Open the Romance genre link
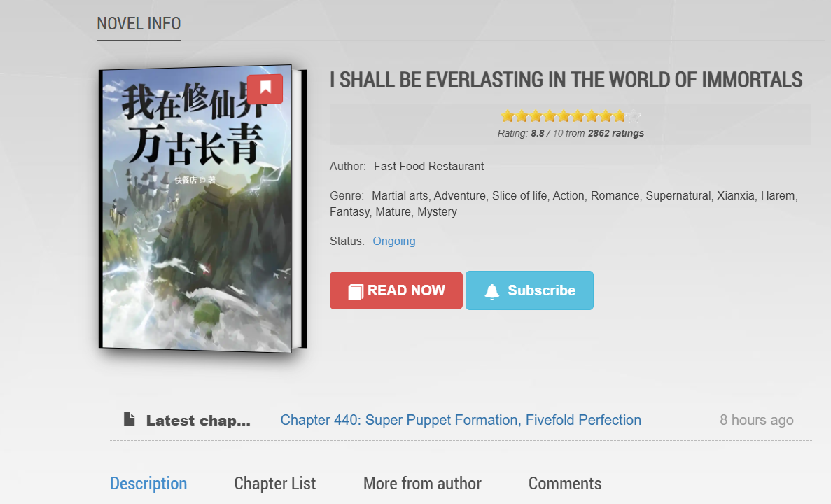831x504 pixels. (x=615, y=195)
